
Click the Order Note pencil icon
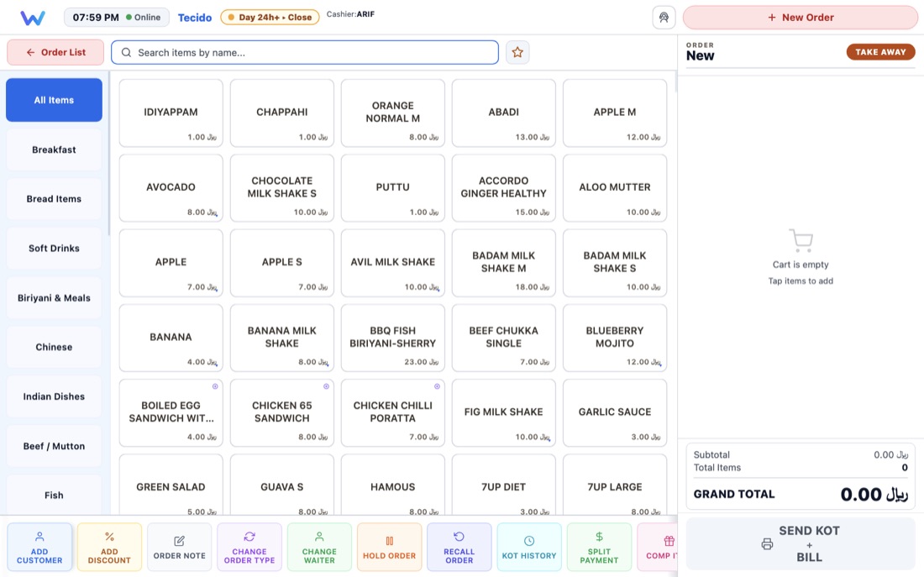(x=179, y=540)
